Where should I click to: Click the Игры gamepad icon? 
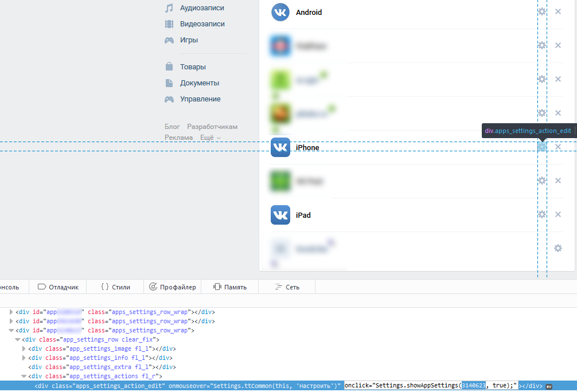[x=169, y=40]
